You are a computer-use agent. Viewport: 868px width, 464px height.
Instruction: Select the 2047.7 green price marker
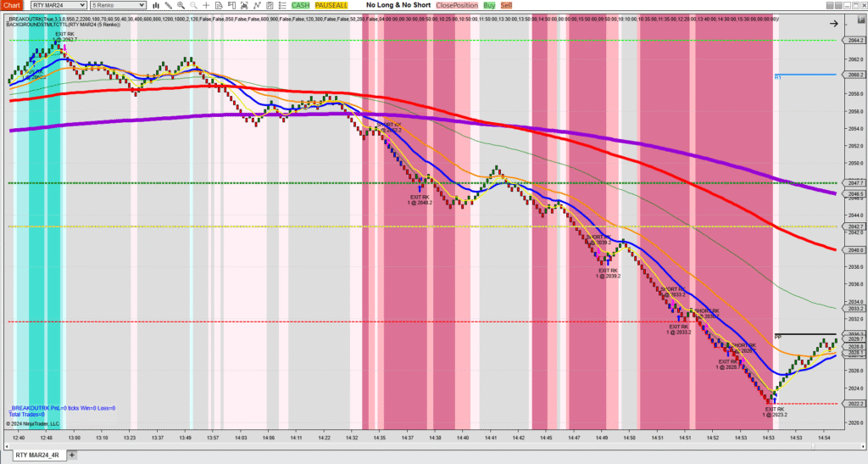coord(854,182)
